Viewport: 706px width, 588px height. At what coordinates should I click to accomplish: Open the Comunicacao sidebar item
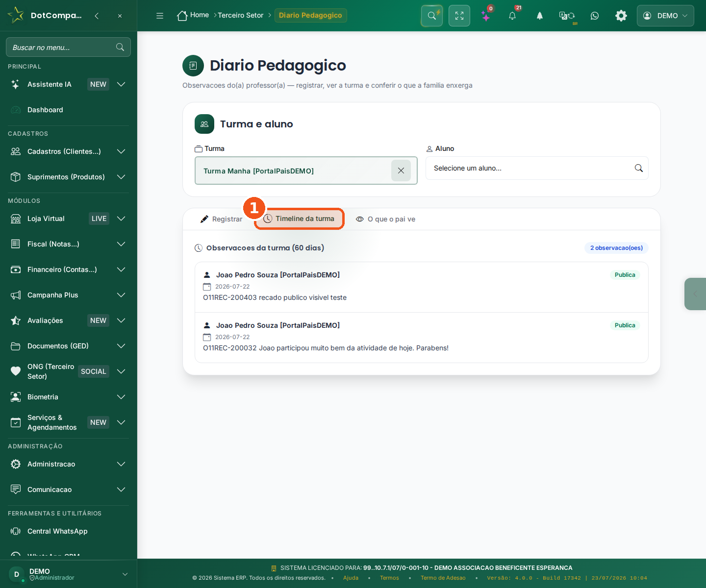point(68,490)
